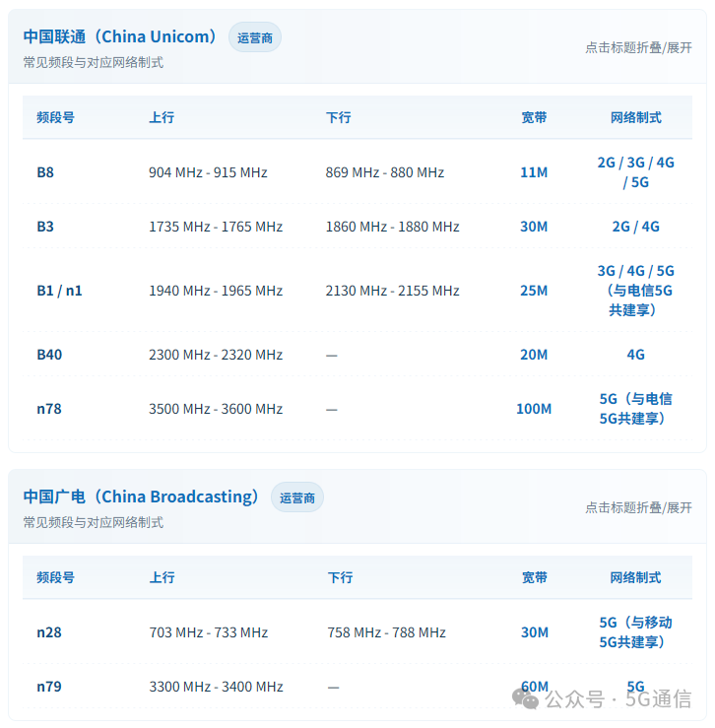Click the 宽带 header in Broadcasting table

535,577
